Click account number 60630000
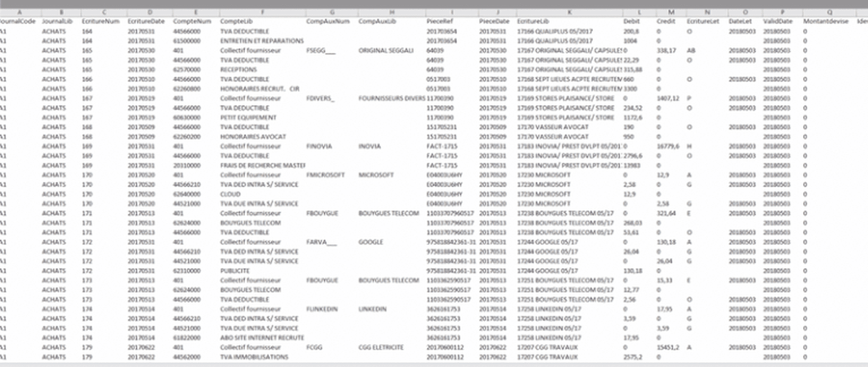 pyautogui.click(x=187, y=118)
